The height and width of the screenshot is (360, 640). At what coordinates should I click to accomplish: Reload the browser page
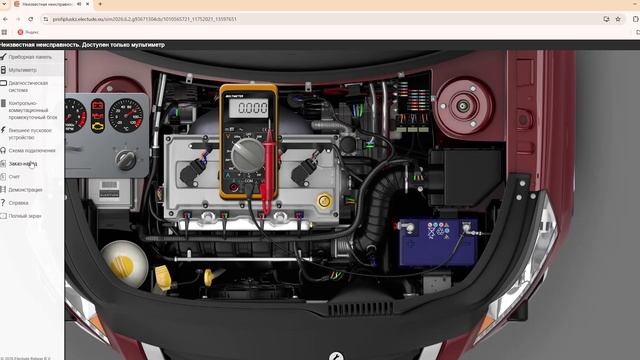31,19
